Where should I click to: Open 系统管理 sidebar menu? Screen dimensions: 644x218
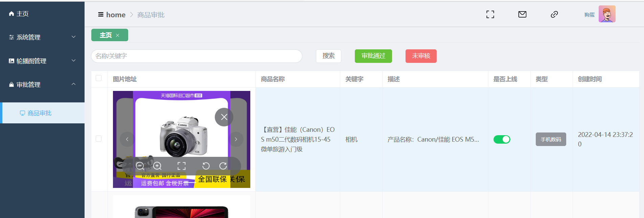[42, 37]
